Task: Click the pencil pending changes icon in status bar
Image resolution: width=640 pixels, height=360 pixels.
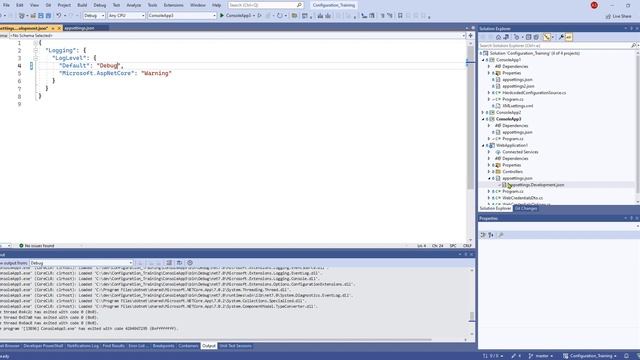Action: [x=514, y=356]
